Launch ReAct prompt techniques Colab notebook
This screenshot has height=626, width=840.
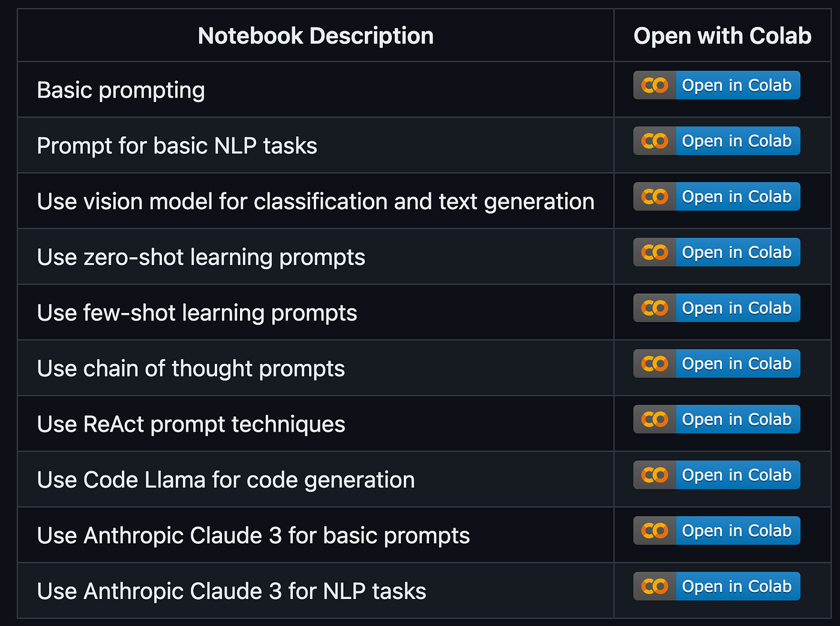[x=716, y=419]
